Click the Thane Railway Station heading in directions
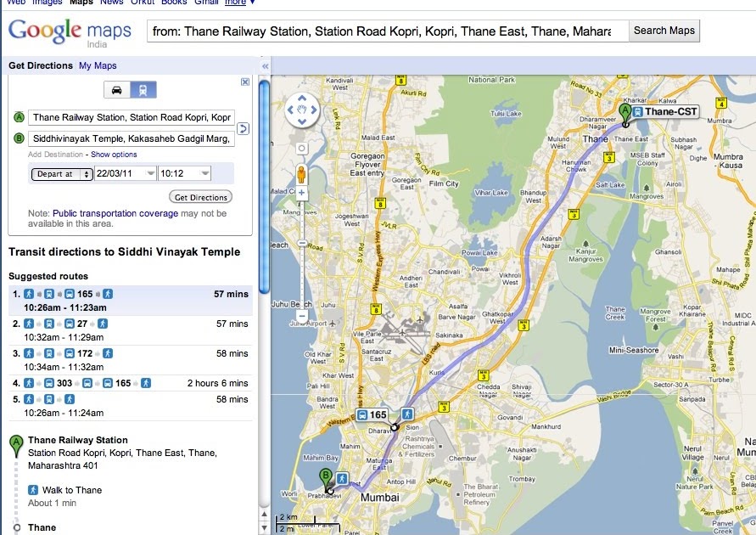756x535 pixels. coord(77,440)
